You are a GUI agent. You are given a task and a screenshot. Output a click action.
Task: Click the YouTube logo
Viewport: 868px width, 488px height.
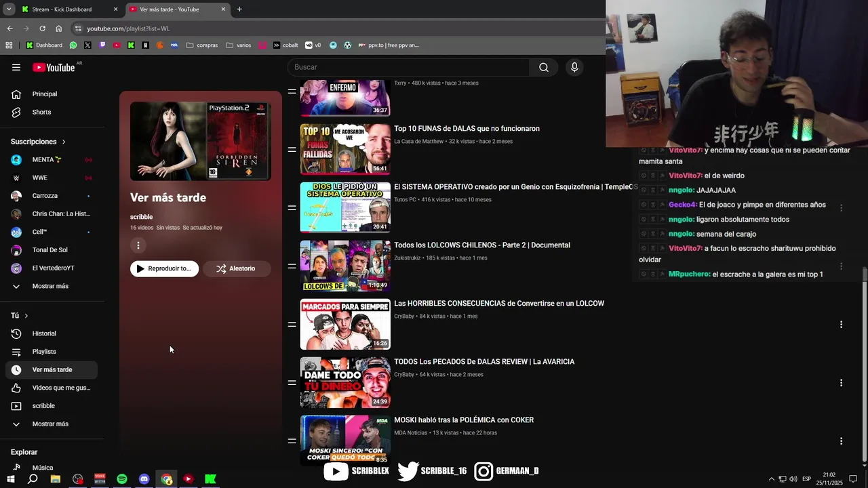[x=54, y=67]
